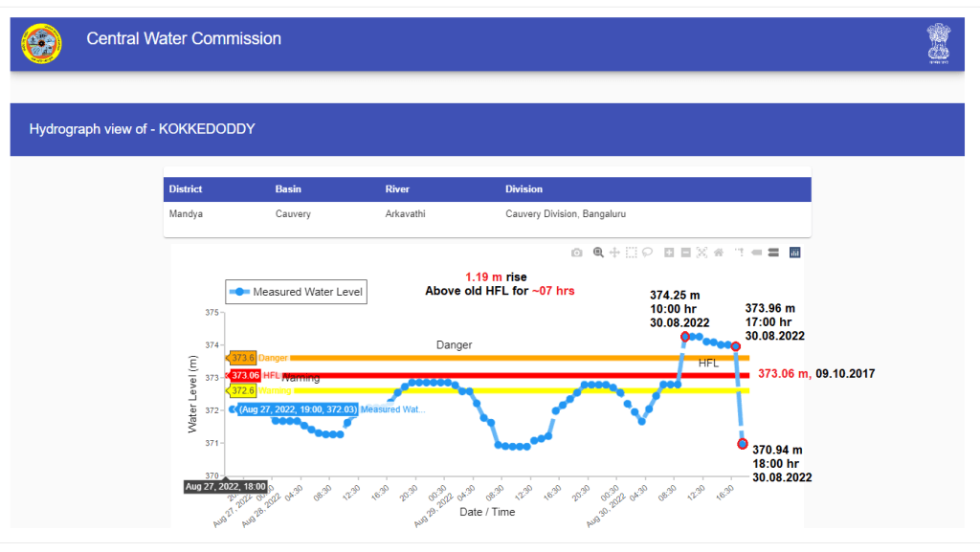Download the plot as PNG via camera icon
Screen dimensions: 980x552
[576, 253]
